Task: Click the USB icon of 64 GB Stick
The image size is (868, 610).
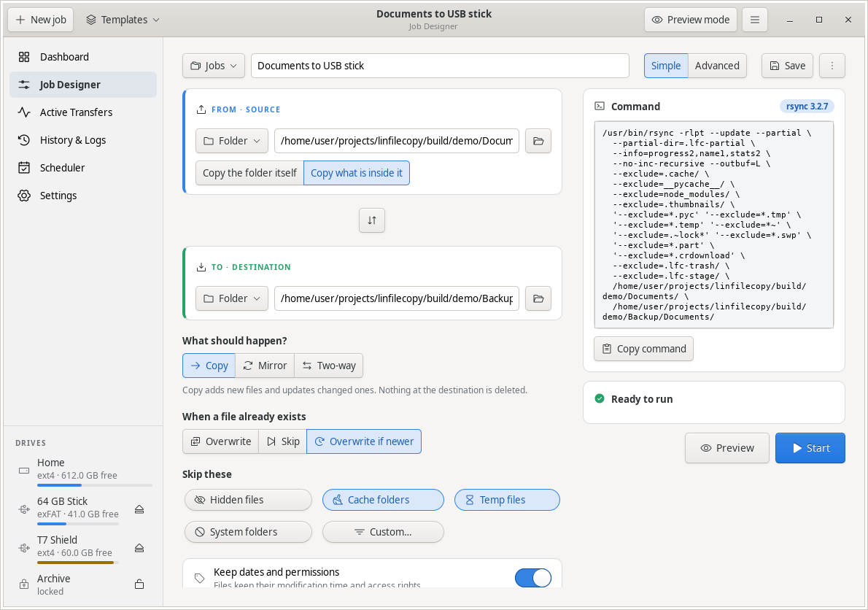Action: pyautogui.click(x=24, y=509)
